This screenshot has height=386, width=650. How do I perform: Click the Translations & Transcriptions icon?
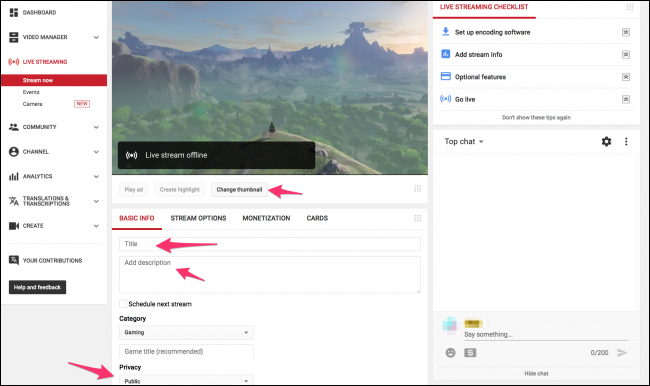click(x=14, y=201)
